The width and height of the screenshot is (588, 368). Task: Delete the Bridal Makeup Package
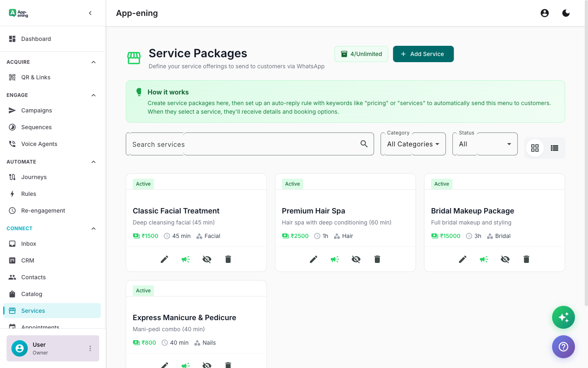526,259
